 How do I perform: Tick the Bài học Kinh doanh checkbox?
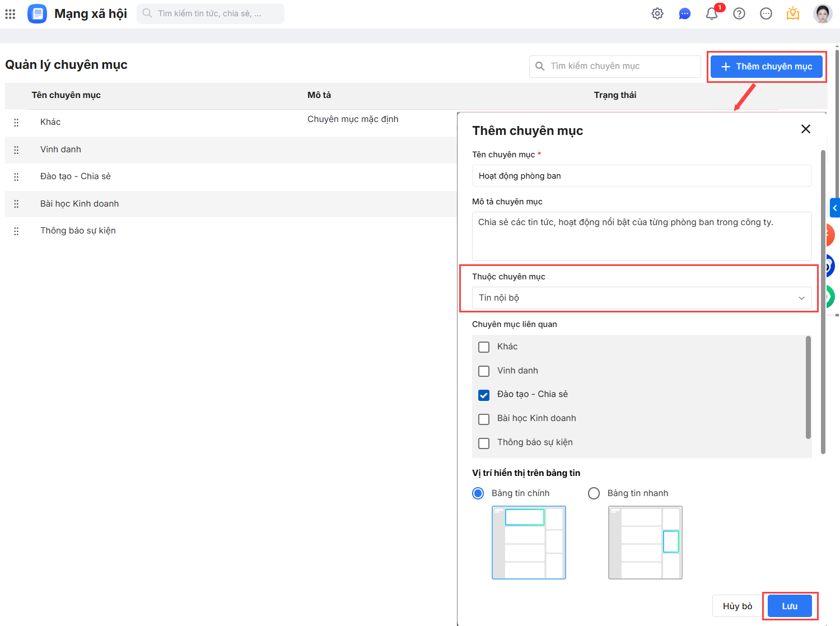(484, 419)
